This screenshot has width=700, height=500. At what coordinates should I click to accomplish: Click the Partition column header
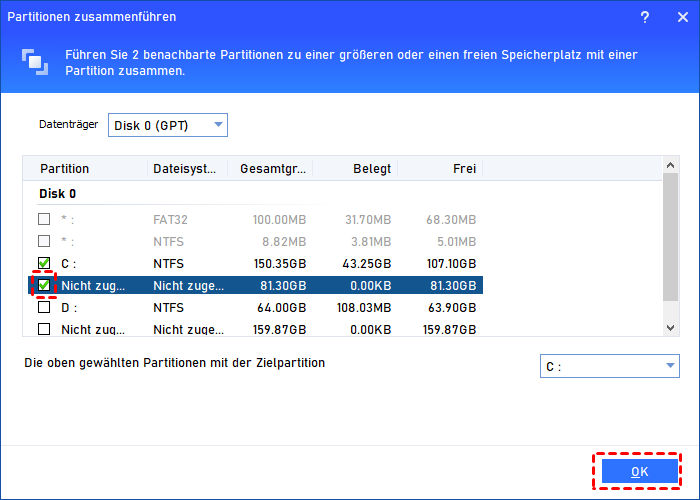(x=64, y=169)
